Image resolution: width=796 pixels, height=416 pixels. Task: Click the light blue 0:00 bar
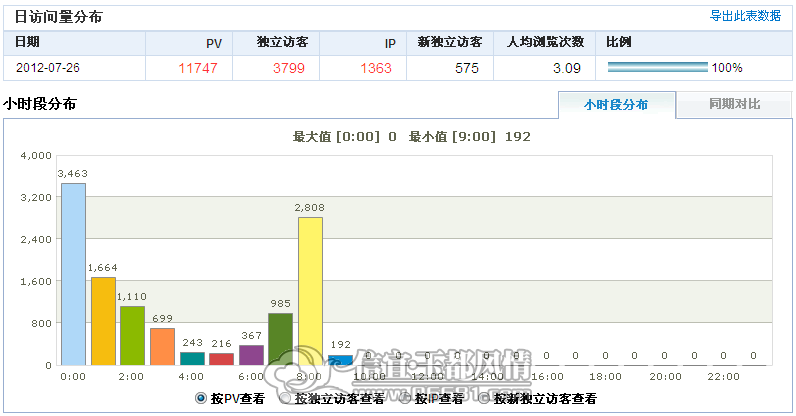pos(73,274)
